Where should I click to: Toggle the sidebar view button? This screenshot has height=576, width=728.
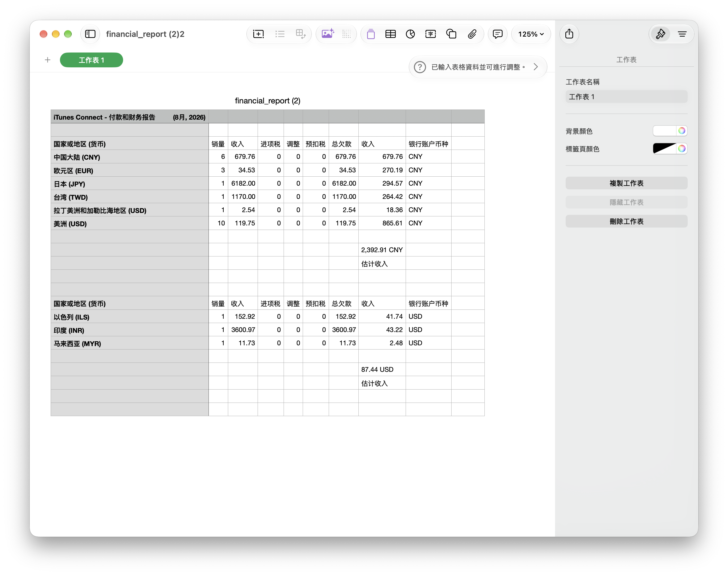click(x=90, y=34)
